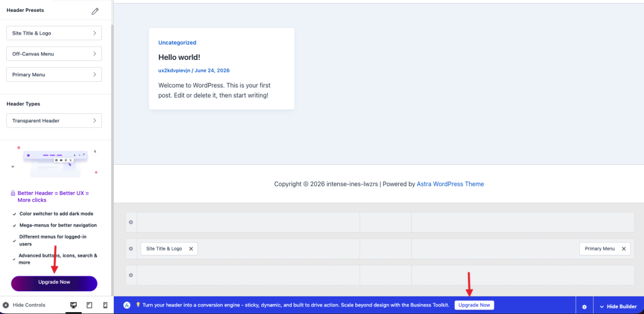Click the sidebar panel vertical scrollbar
This screenshot has width=644, height=314.
pos(112,160)
